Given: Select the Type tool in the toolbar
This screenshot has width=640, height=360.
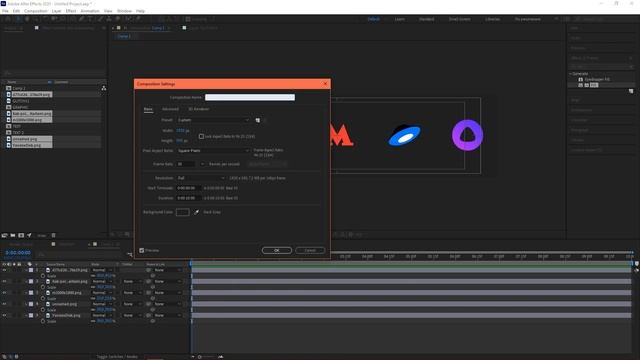Looking at the screenshot, I should click(x=91, y=19).
